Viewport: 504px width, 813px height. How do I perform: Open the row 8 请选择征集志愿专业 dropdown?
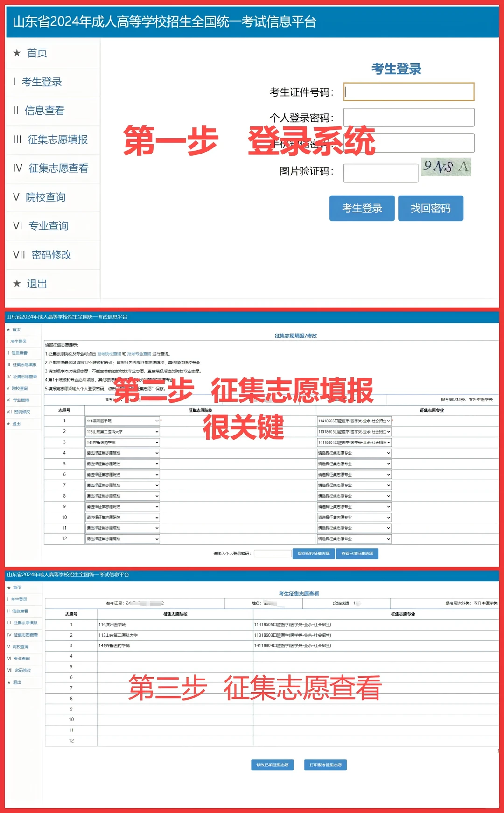click(x=354, y=496)
